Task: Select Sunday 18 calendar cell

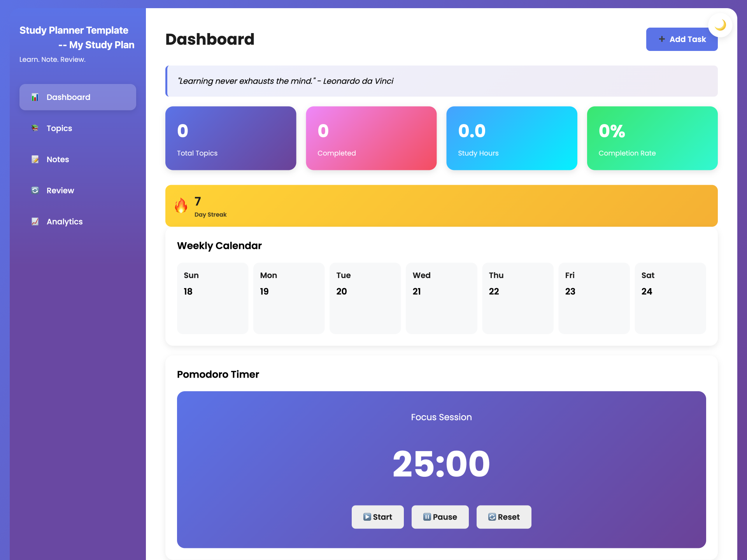Action: coord(212,298)
